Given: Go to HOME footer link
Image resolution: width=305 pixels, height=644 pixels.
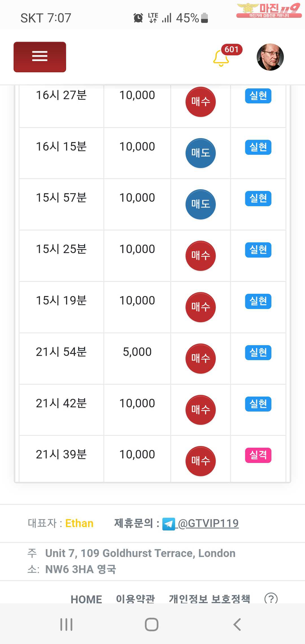Looking at the screenshot, I should click(x=86, y=599).
